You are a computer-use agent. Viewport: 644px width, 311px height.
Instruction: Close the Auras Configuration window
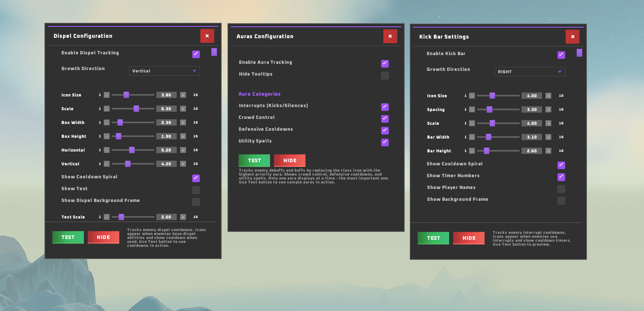tap(390, 36)
